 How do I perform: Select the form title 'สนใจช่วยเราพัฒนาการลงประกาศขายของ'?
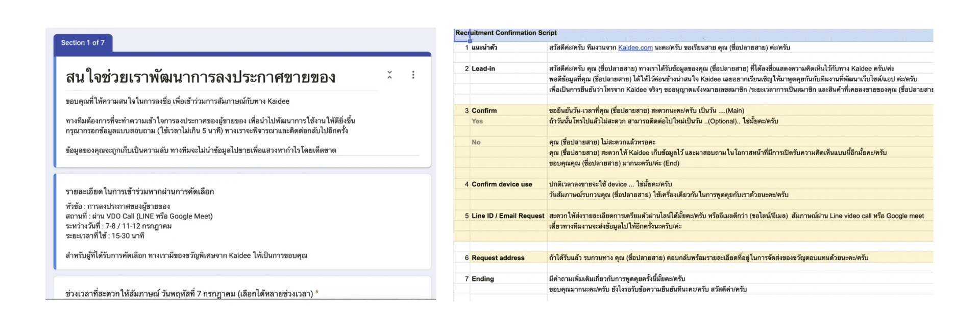(x=201, y=77)
